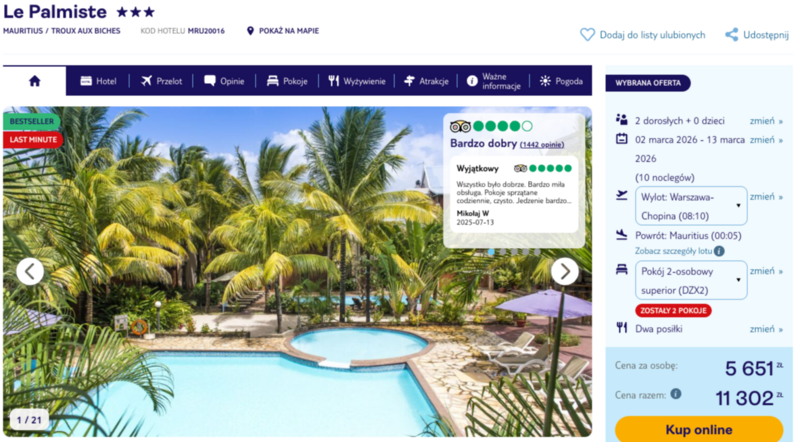
Task: Open the Pogoda tab
Action: point(561,81)
